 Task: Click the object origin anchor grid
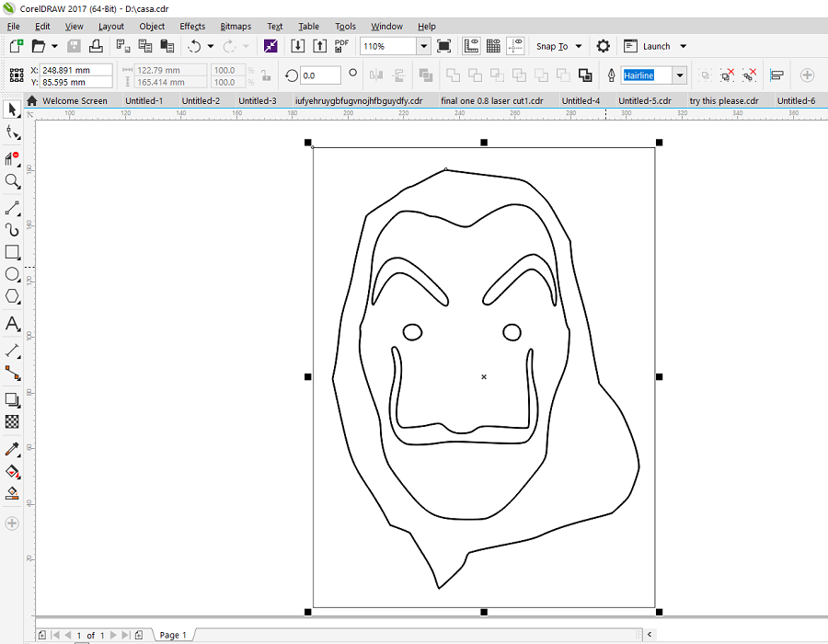click(x=17, y=75)
